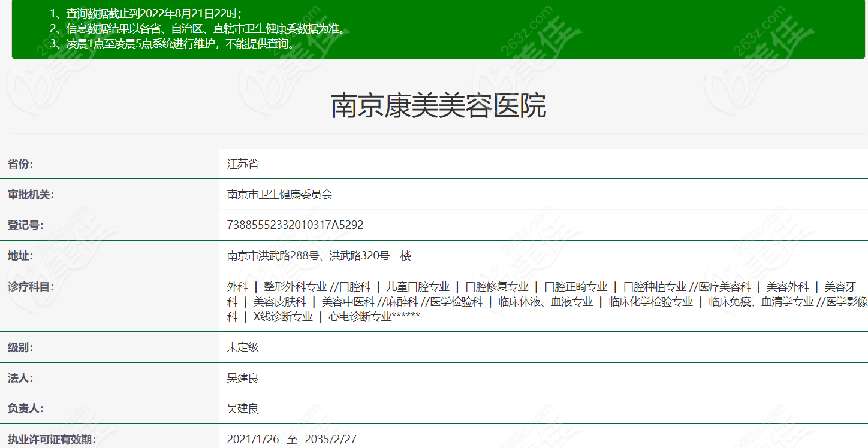Click 吴建良 in the 负责人 row
This screenshot has width=868, height=448.
click(243, 408)
